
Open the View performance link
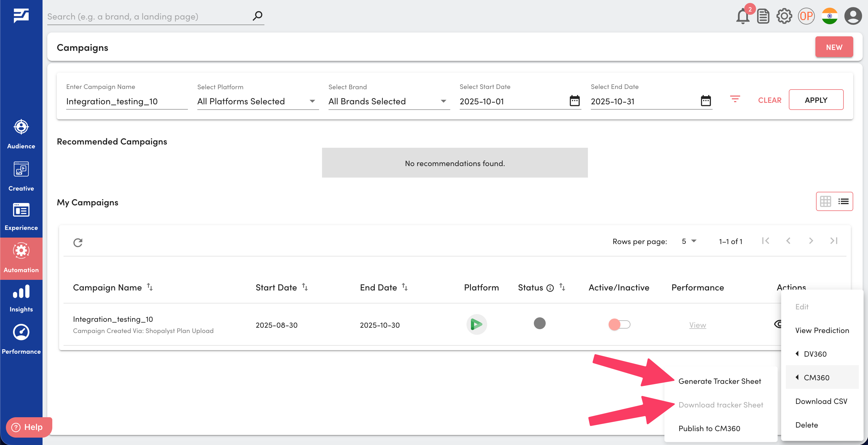[697, 325]
